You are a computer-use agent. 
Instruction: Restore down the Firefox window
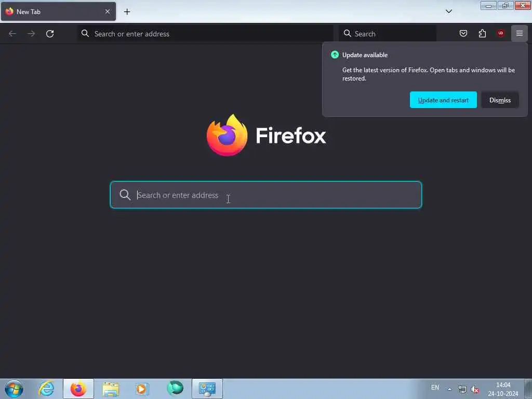coord(506,5)
